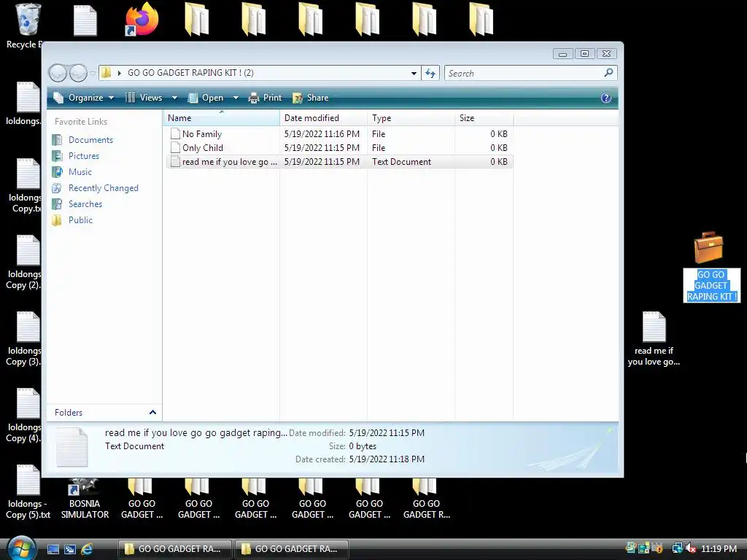Sort by the Size column header
The image size is (747, 560).
[x=484, y=118]
